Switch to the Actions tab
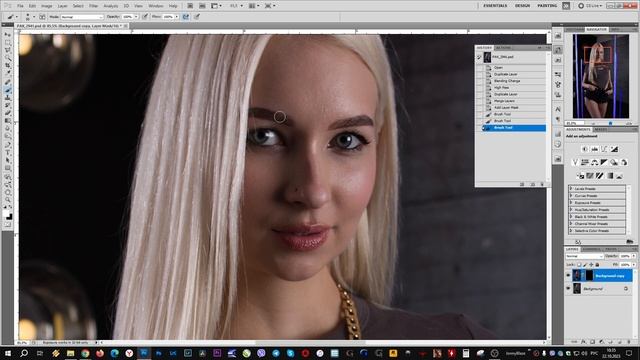This screenshot has height=360, width=640. [x=503, y=47]
